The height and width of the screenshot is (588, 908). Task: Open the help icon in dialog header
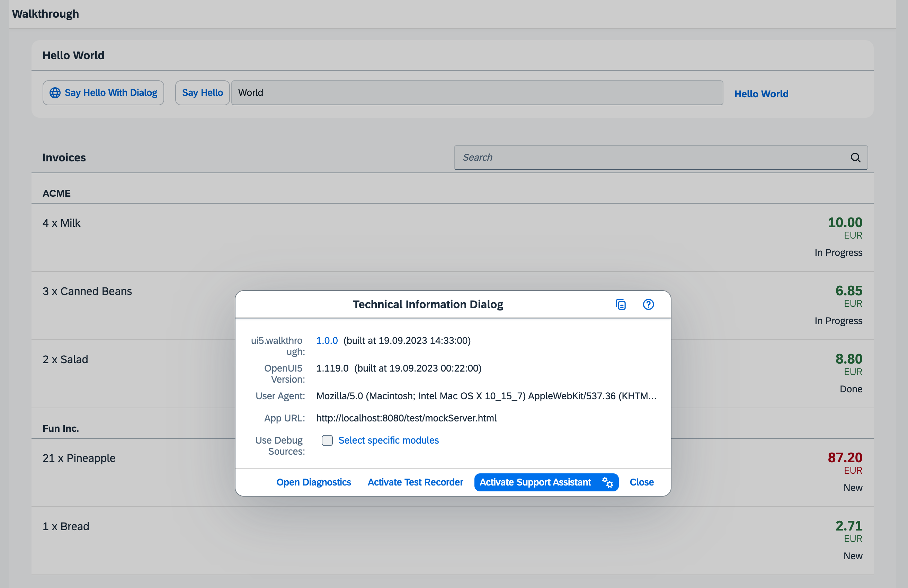click(x=648, y=304)
